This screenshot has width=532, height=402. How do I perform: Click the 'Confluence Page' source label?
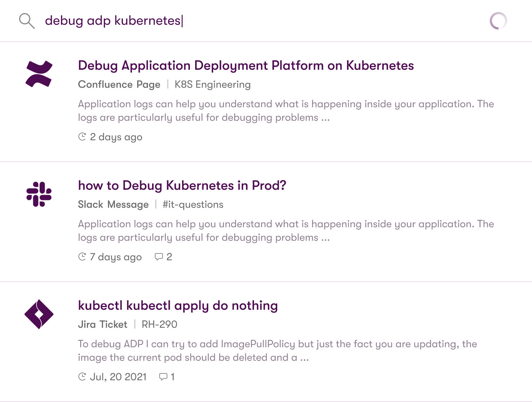point(119,85)
